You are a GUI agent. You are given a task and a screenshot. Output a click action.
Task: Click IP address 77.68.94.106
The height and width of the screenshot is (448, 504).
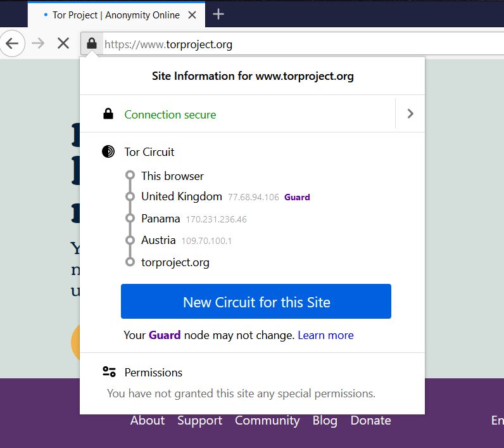[253, 197]
